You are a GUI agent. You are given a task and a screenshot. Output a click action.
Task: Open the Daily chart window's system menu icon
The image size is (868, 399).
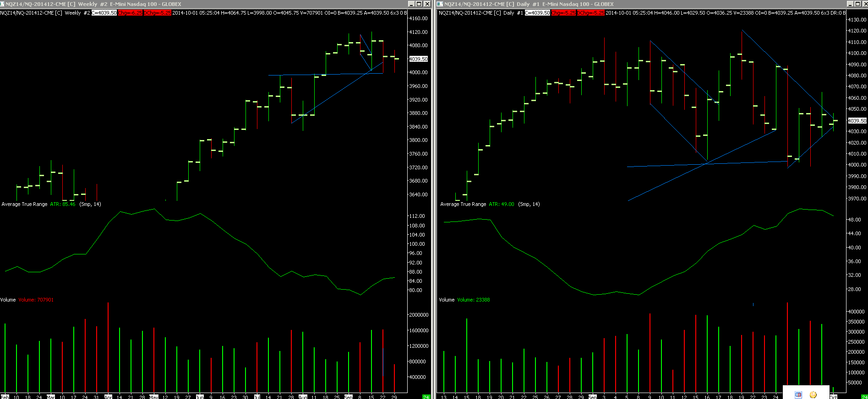coord(441,4)
